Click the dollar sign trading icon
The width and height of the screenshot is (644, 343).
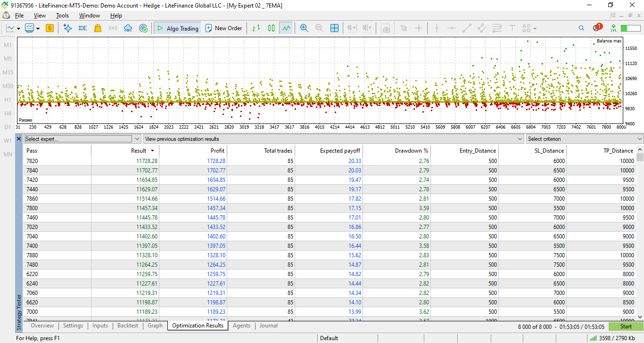[x=50, y=28]
